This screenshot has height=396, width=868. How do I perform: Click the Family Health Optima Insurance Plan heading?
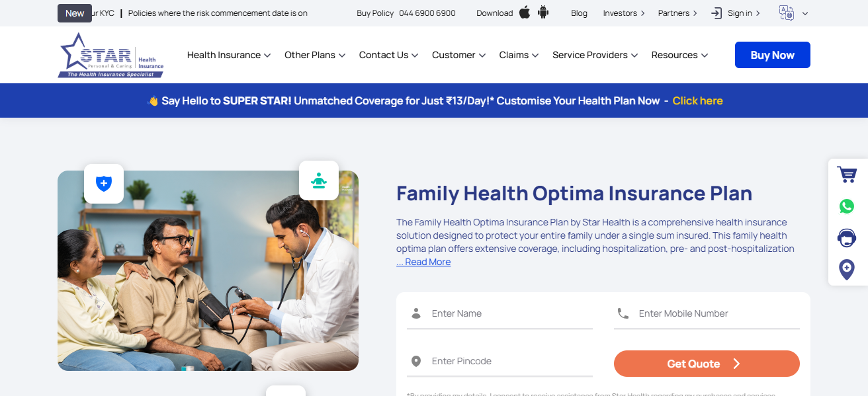pyautogui.click(x=574, y=194)
